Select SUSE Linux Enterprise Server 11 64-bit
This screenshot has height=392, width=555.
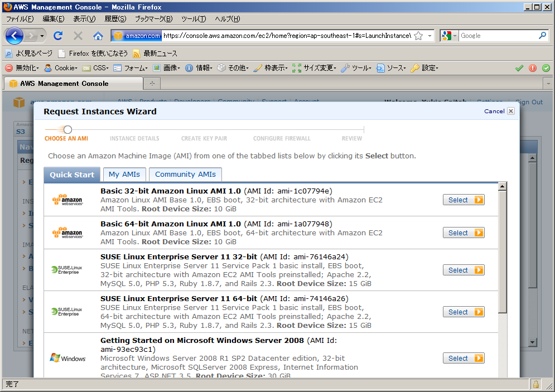point(463,312)
